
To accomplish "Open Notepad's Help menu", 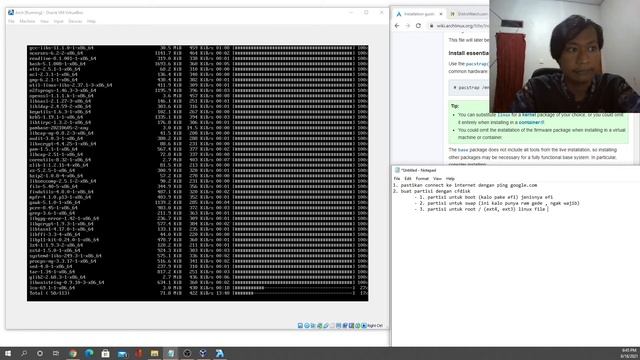I will [450, 179].
